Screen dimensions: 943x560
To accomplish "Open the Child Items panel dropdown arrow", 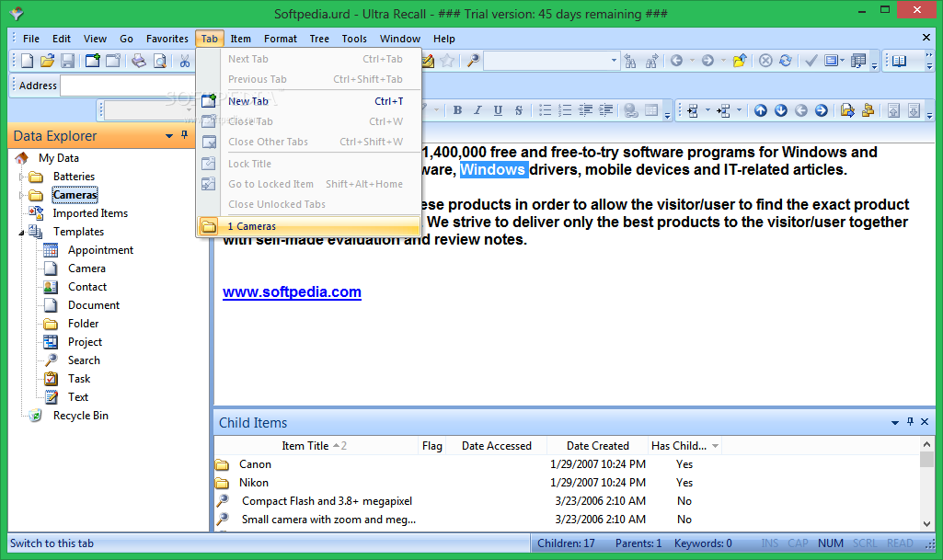I will point(895,423).
